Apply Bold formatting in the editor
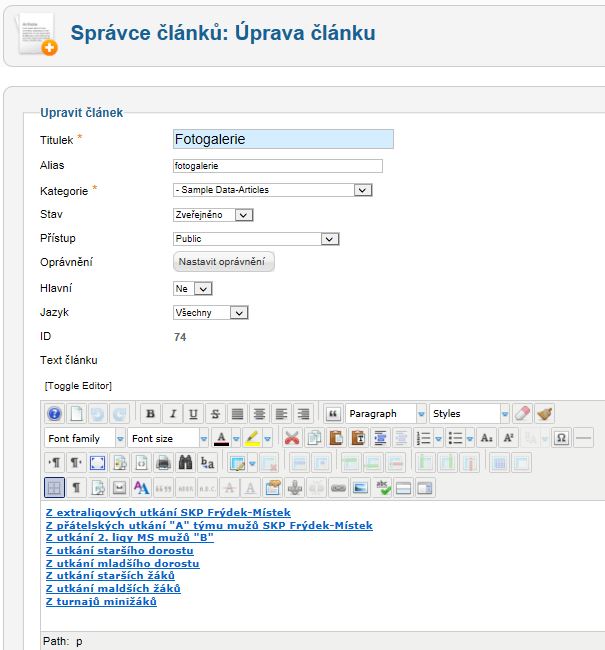 coord(151,413)
